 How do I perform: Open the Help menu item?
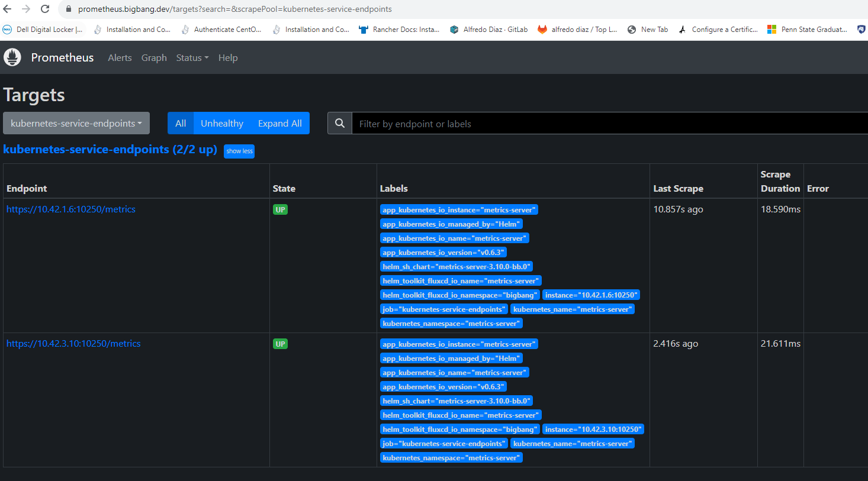(228, 57)
